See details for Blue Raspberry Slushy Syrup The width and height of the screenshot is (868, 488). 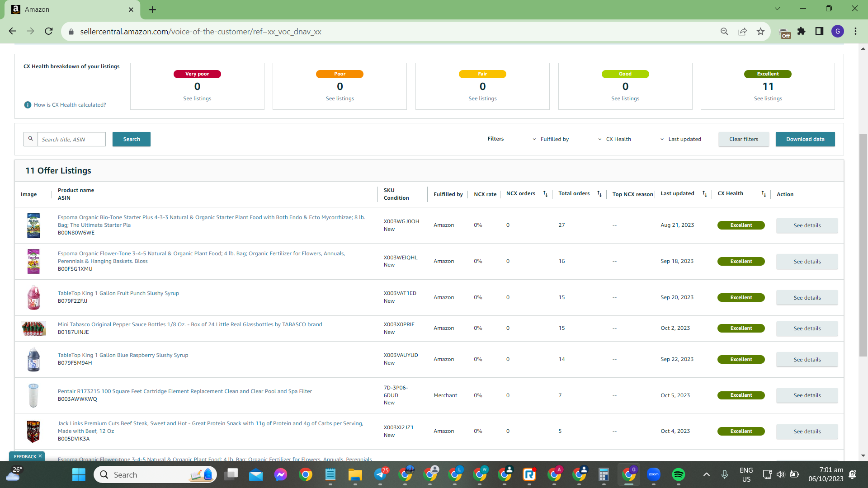point(807,360)
